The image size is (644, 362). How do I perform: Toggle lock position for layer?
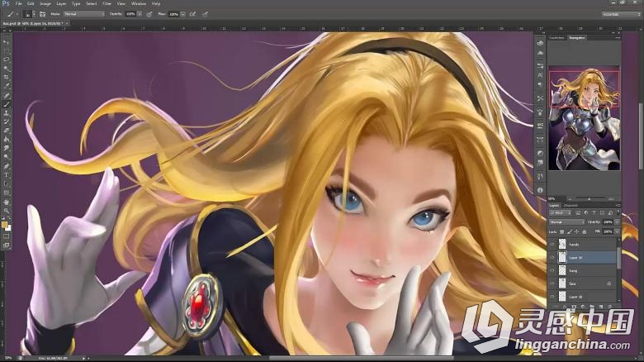576,231
